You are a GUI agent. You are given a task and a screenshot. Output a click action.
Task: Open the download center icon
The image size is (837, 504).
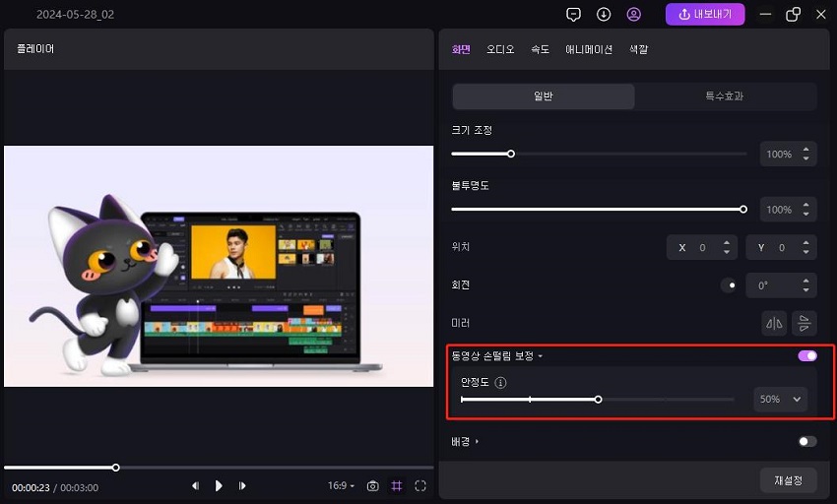coord(604,15)
